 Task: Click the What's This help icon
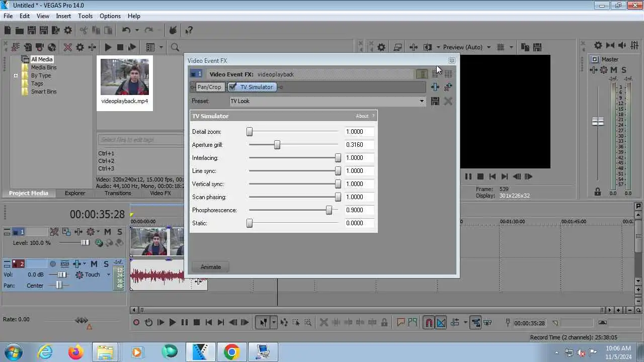click(x=189, y=31)
